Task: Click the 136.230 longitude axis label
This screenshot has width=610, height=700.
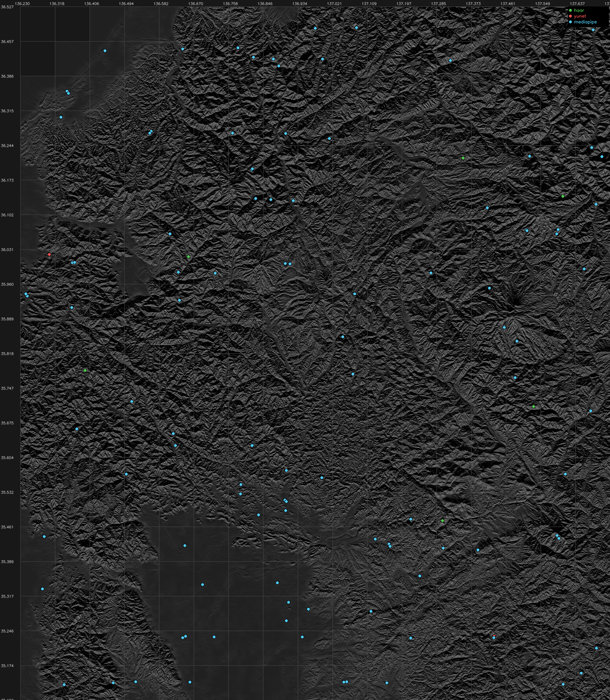Action: (22, 4)
